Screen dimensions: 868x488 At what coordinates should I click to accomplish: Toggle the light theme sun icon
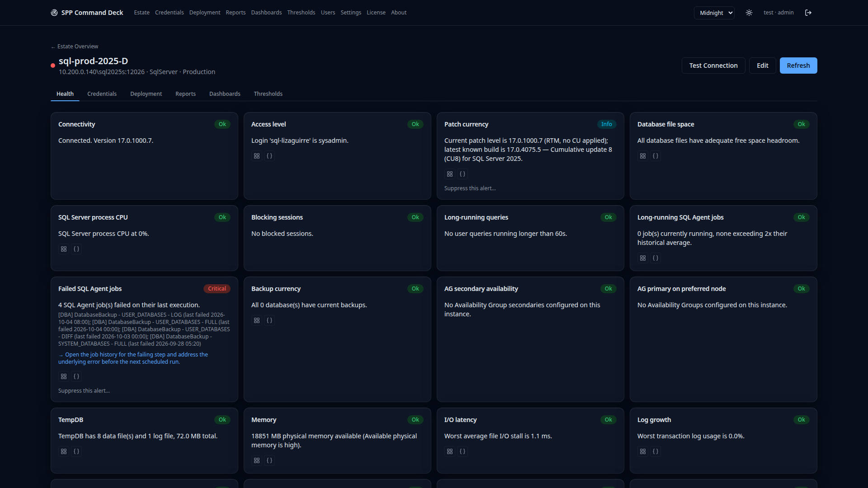[749, 13]
